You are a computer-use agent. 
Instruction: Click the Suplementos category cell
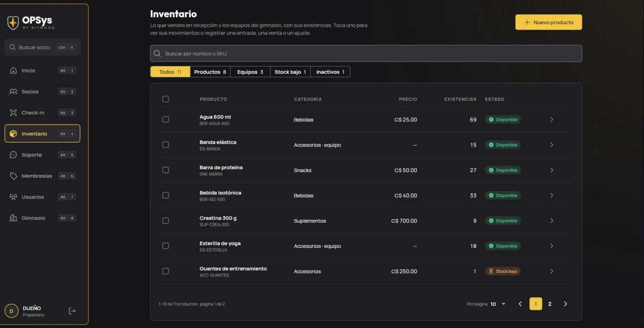(310, 221)
